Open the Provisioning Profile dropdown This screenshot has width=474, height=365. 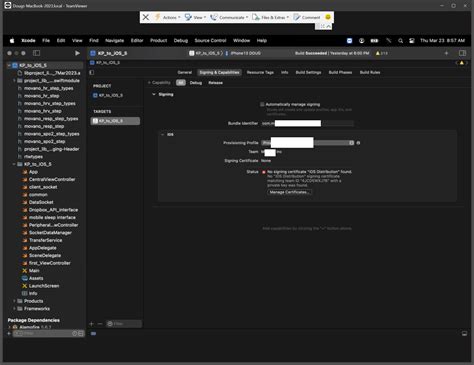point(307,143)
